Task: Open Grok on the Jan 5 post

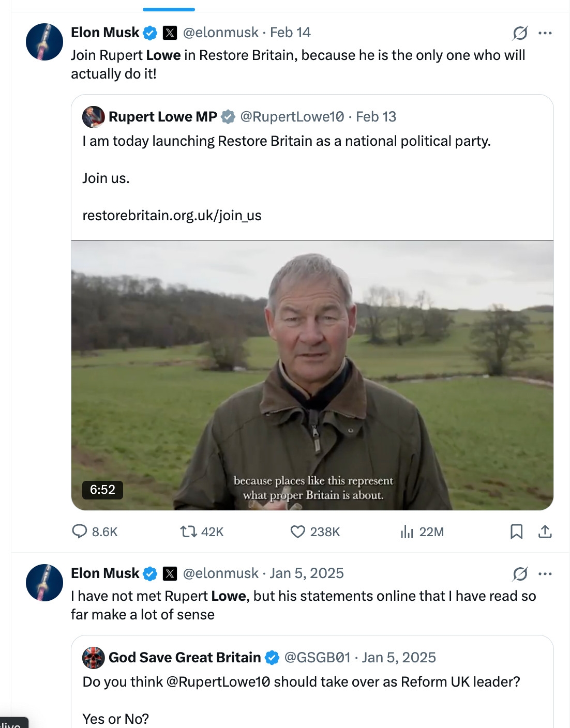Action: (x=520, y=574)
